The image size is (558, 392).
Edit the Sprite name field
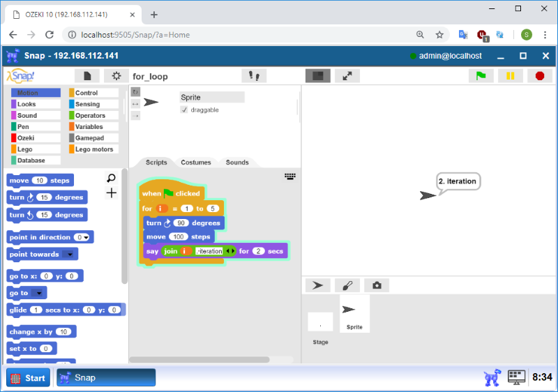pyautogui.click(x=212, y=98)
